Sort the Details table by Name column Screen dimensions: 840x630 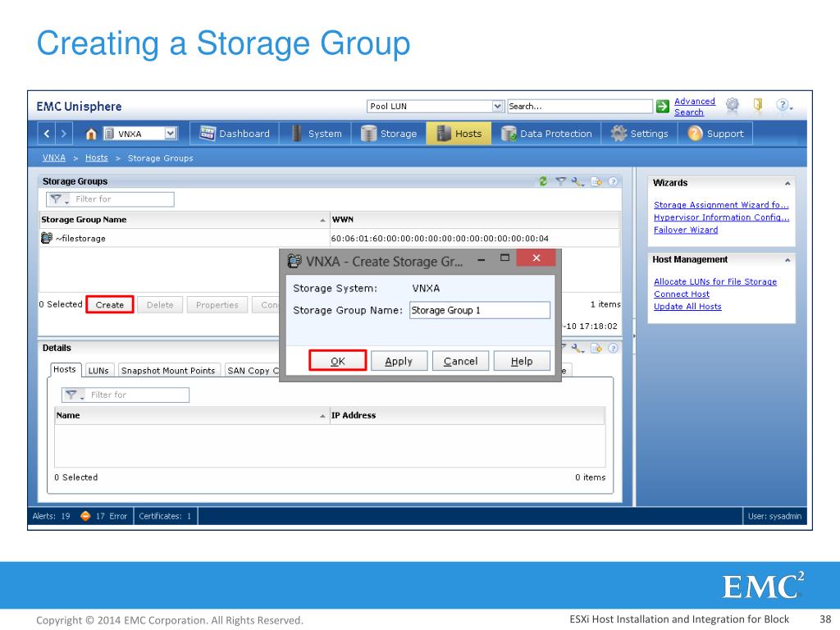pyautogui.click(x=191, y=415)
